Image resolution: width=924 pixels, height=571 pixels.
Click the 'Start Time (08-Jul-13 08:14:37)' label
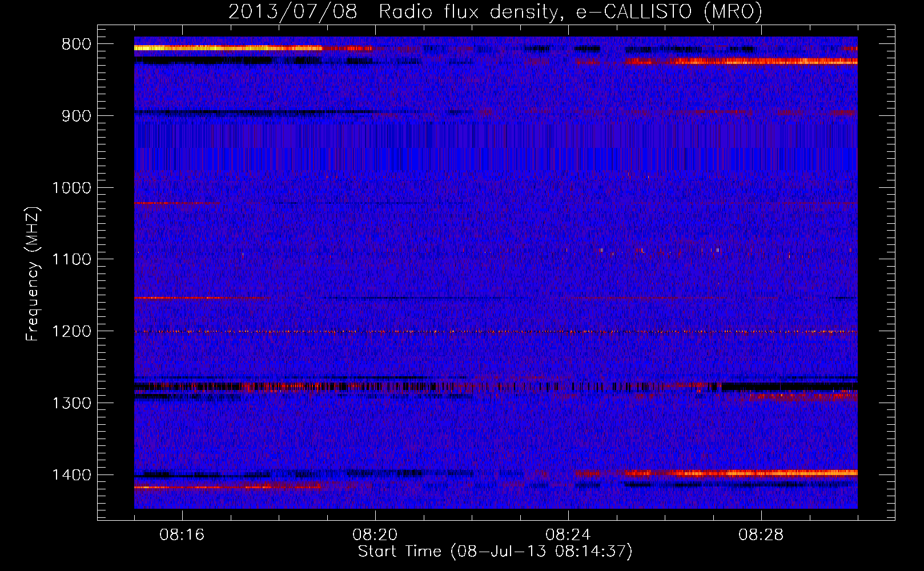point(495,552)
